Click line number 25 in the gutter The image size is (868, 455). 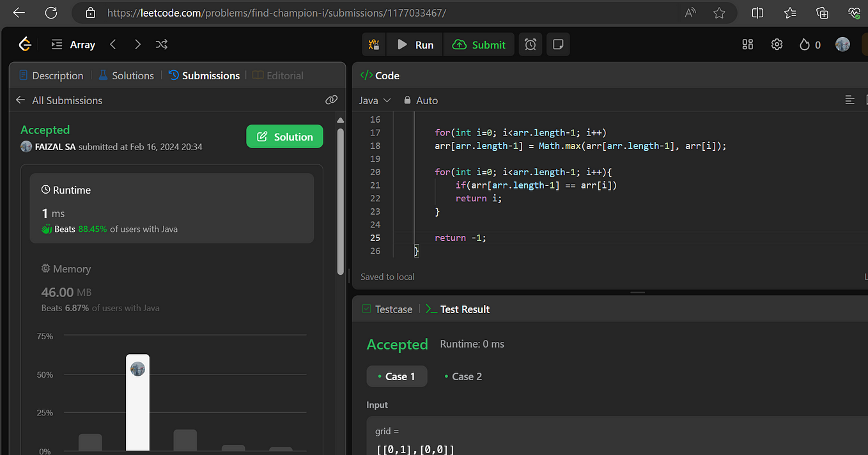pos(375,238)
